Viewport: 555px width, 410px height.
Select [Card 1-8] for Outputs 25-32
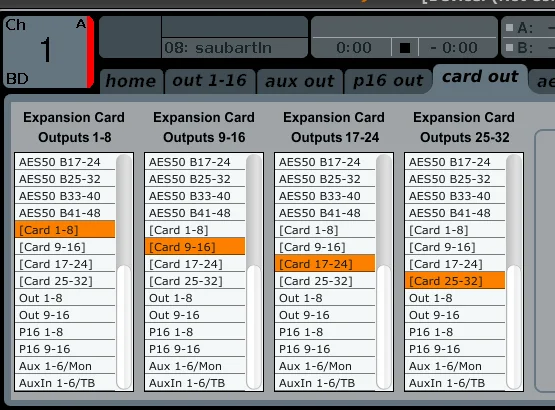455,230
